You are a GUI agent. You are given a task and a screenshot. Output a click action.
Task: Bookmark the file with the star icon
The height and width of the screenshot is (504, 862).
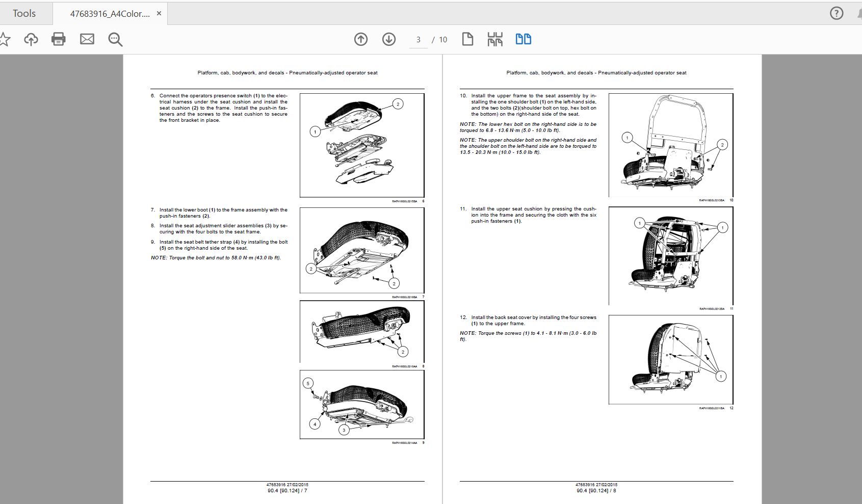click(4, 39)
